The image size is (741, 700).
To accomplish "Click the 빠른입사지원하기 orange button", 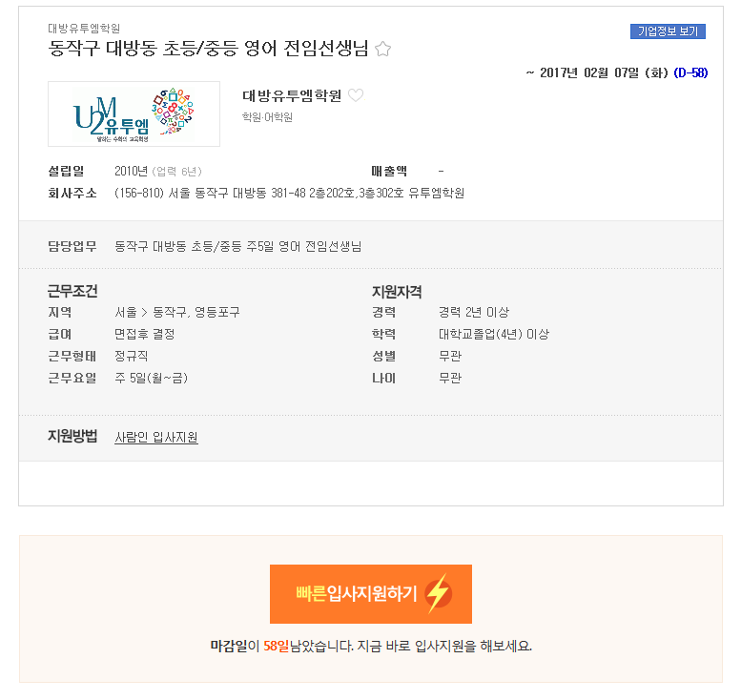I will (x=371, y=593).
